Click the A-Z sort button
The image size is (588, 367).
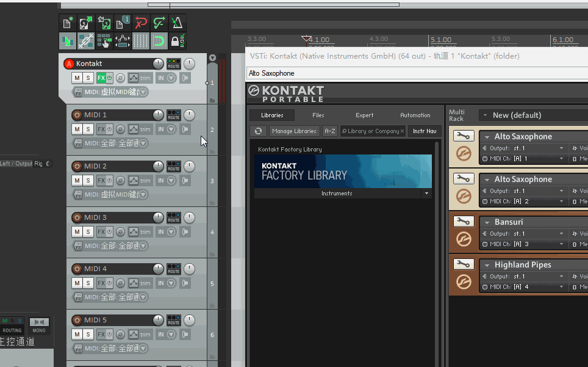[330, 131]
